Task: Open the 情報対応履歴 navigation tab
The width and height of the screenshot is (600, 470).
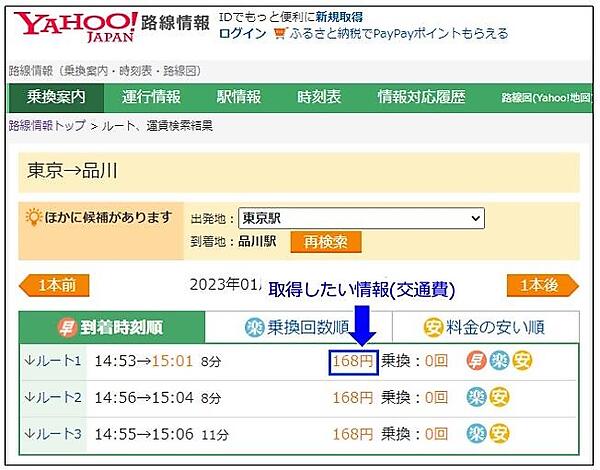Action: click(421, 97)
